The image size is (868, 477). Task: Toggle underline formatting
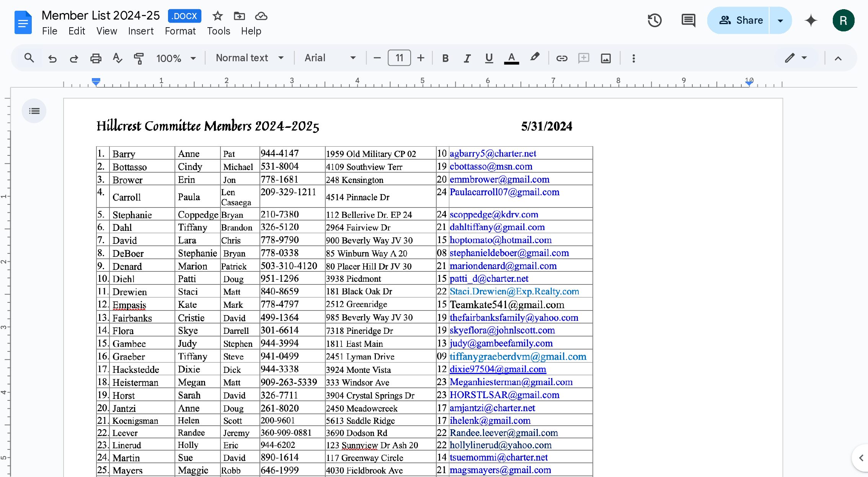point(489,58)
